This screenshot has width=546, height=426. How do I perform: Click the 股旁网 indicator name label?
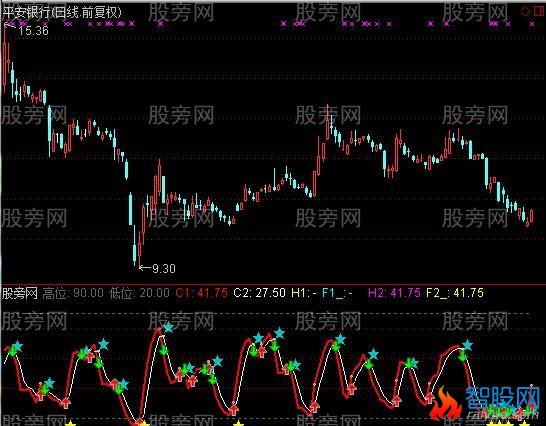click(20, 293)
